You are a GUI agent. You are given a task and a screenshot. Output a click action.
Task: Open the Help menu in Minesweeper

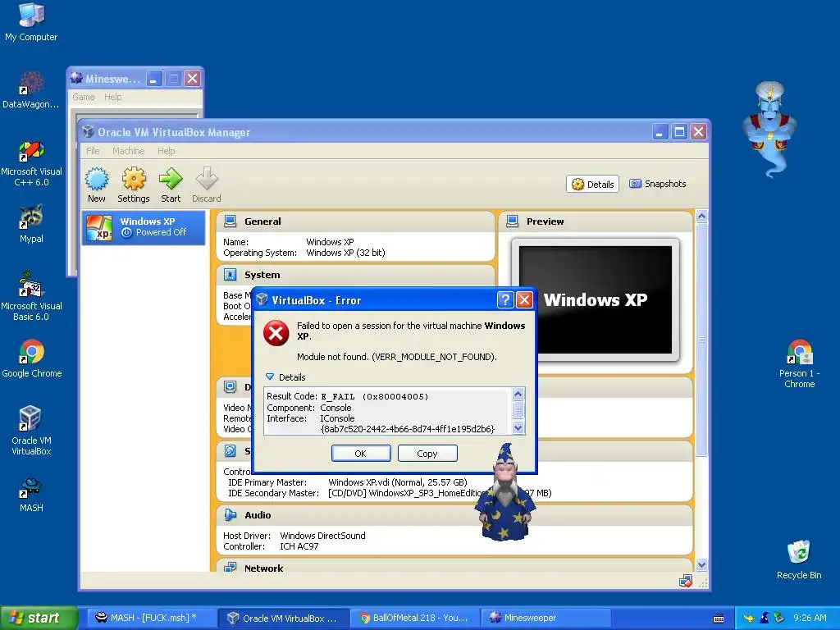click(112, 97)
